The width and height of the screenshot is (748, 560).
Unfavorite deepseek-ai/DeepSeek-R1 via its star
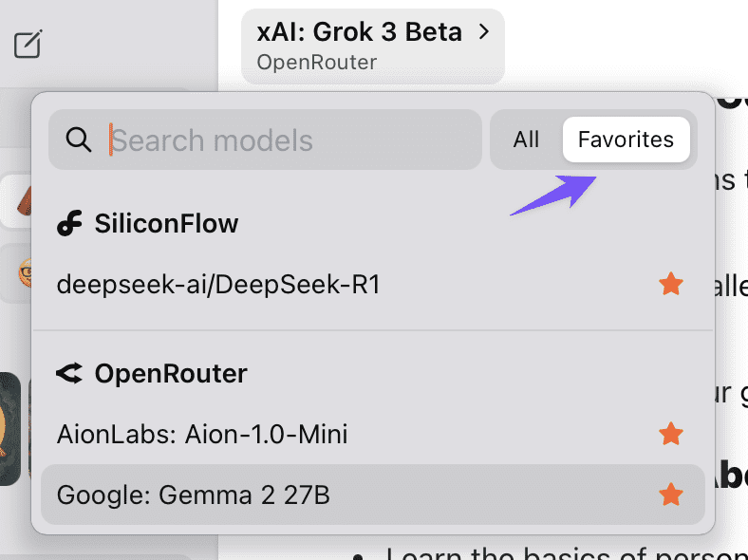coord(671,285)
